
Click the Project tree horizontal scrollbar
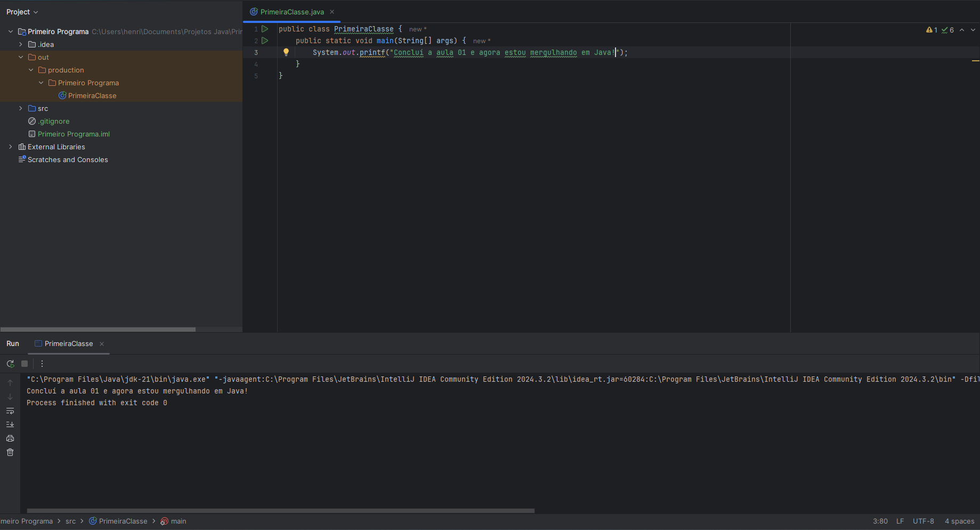pyautogui.click(x=98, y=330)
